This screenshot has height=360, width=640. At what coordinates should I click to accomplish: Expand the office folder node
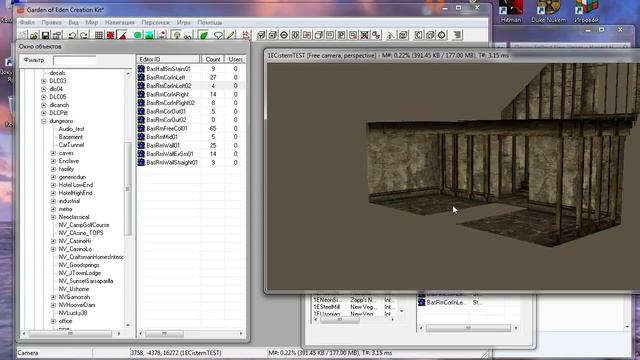click(53, 321)
